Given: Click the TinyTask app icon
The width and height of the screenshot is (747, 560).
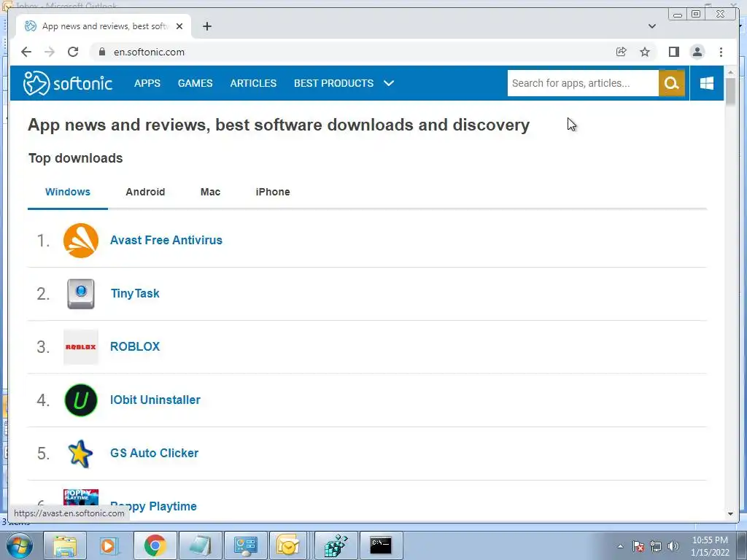Looking at the screenshot, I should coord(80,294).
